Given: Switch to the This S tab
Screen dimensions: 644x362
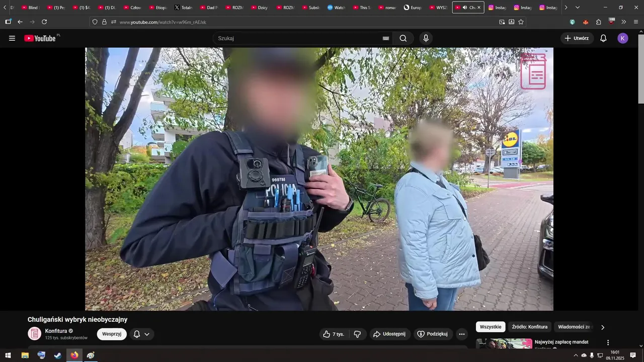Looking at the screenshot, I should point(362,8).
